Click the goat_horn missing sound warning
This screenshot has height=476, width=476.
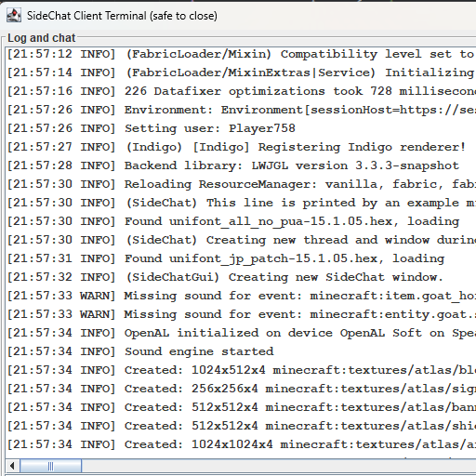(242, 296)
